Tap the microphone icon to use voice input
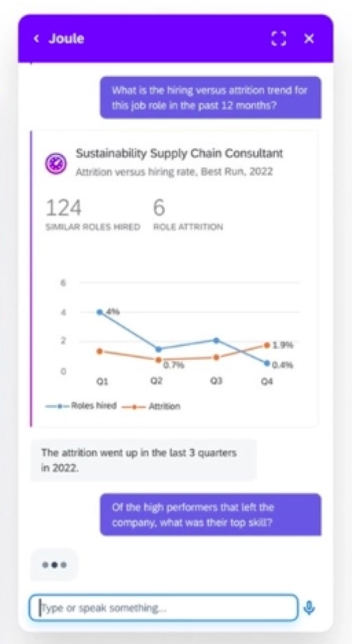 (x=310, y=607)
